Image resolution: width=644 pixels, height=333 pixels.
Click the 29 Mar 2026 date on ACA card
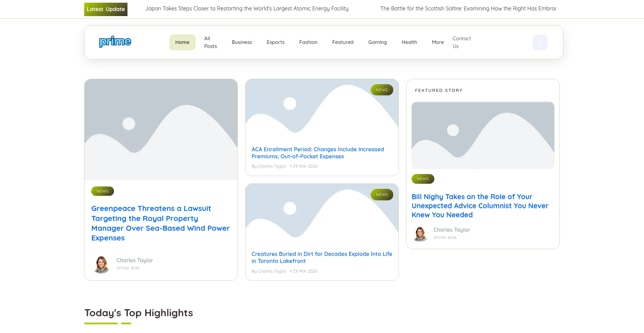point(305,166)
